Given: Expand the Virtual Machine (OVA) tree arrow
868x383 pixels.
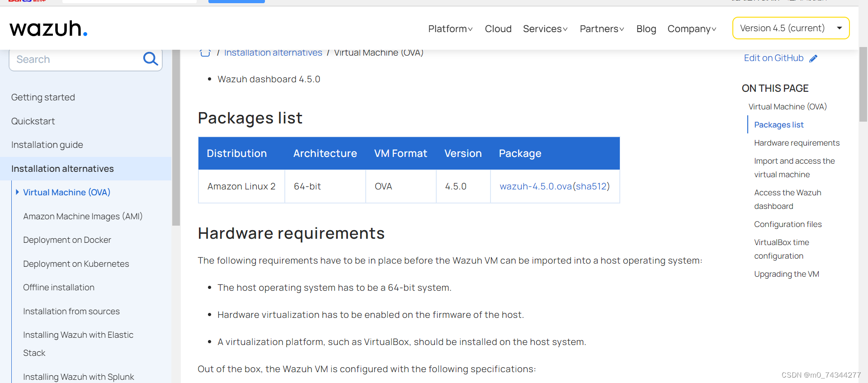Looking at the screenshot, I should pyautogui.click(x=17, y=192).
